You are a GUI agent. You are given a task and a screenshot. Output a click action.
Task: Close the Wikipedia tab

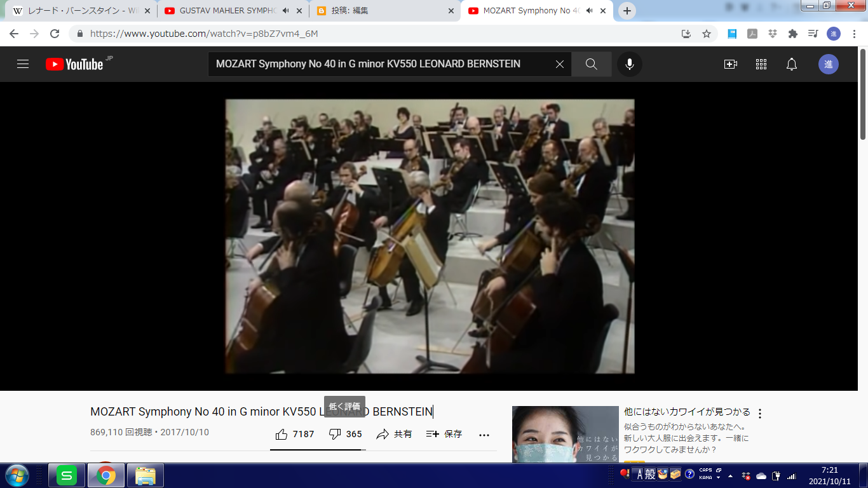pyautogui.click(x=147, y=11)
